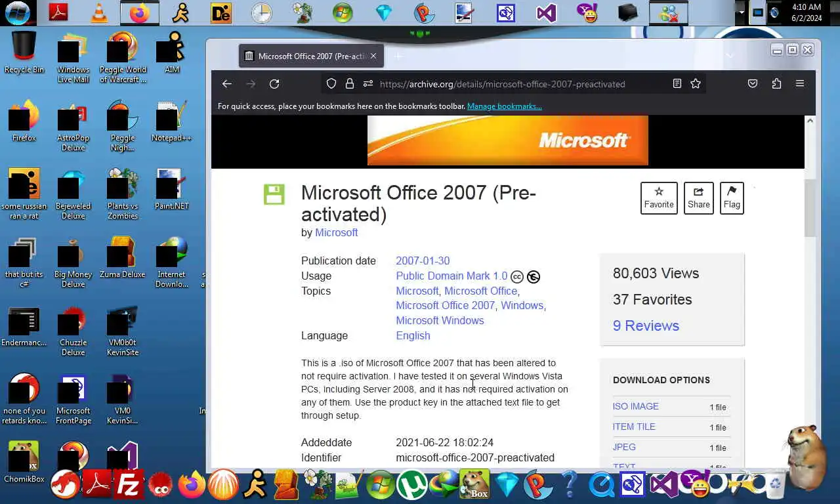Open the English language link
840x504 pixels.
pos(413,335)
